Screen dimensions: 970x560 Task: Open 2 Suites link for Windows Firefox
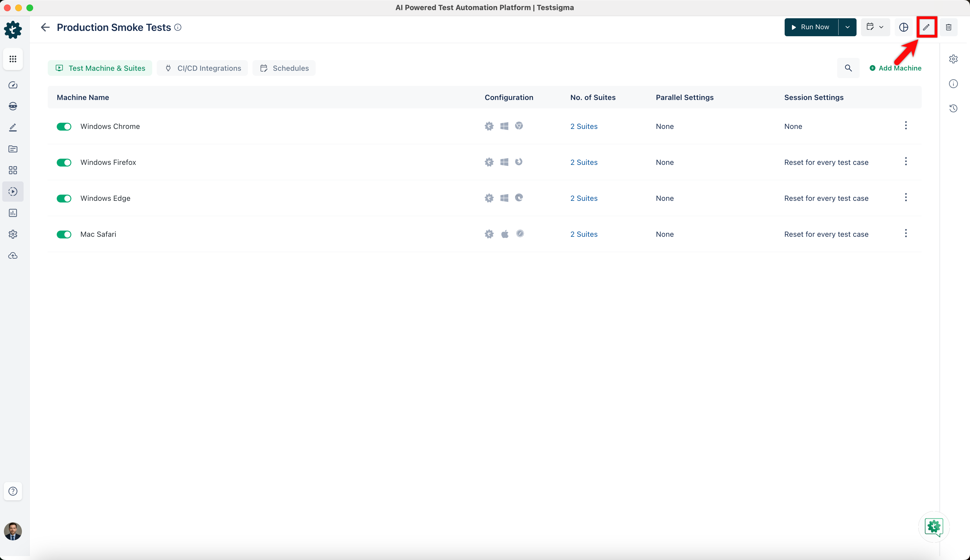pyautogui.click(x=584, y=162)
